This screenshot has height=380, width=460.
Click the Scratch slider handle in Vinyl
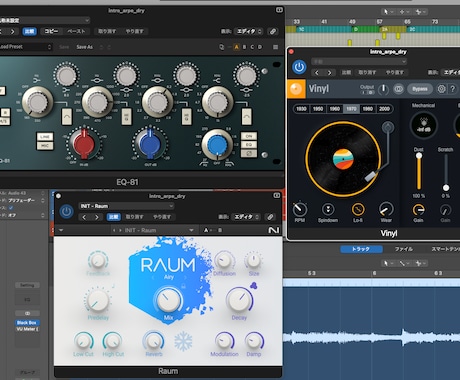tap(446, 188)
